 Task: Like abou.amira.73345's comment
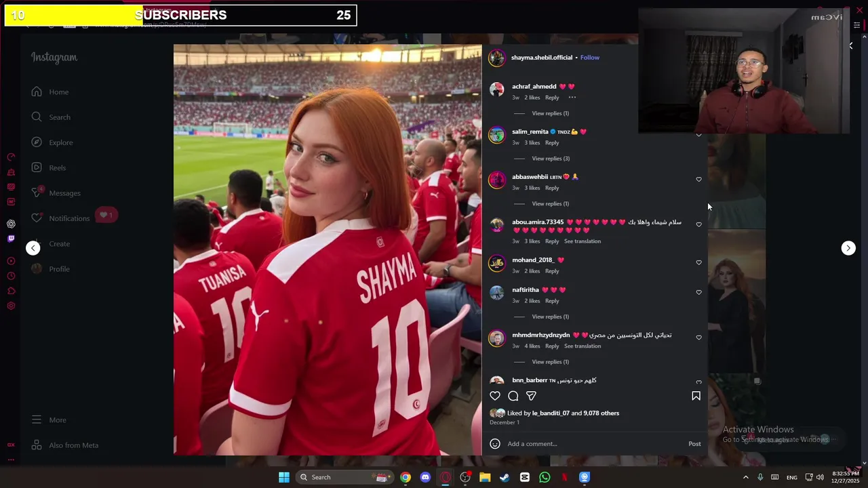coord(698,225)
